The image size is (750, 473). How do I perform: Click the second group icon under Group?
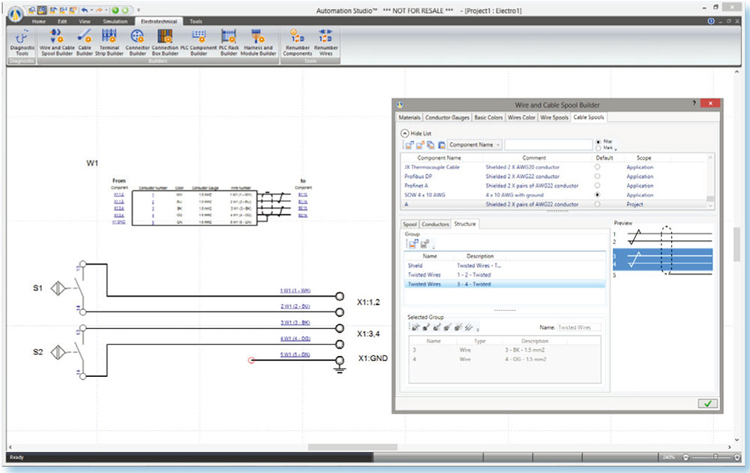(x=425, y=244)
